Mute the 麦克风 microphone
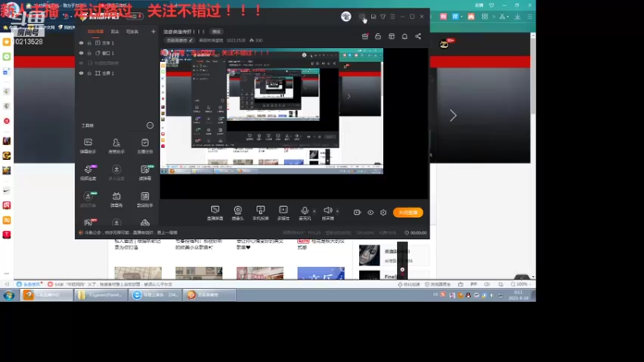Image resolution: width=644 pixels, height=362 pixels. pos(304,212)
